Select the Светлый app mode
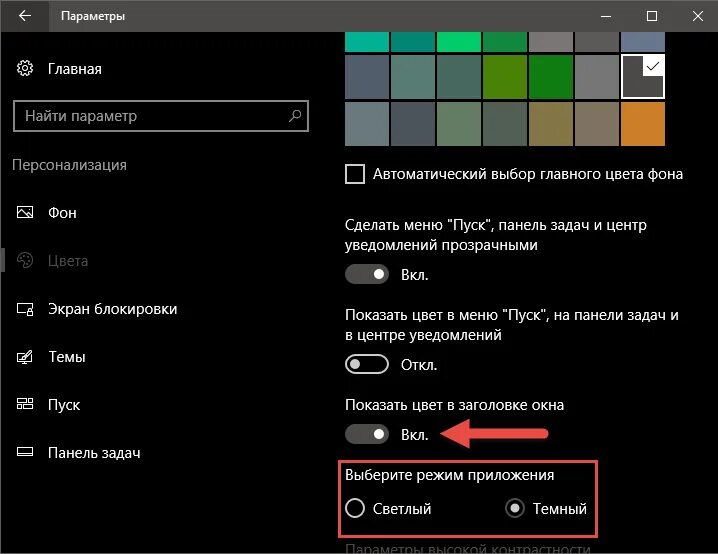This screenshot has width=718, height=554. (x=355, y=509)
